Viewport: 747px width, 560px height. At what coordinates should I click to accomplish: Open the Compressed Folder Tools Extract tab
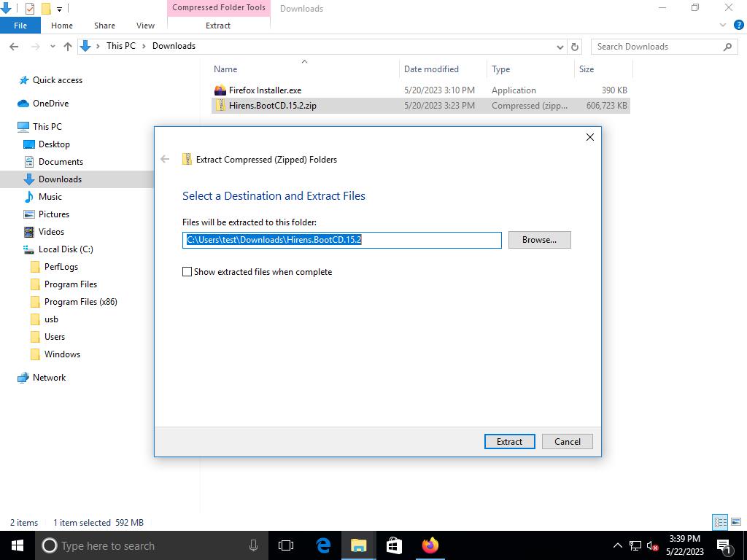pyautogui.click(x=217, y=26)
